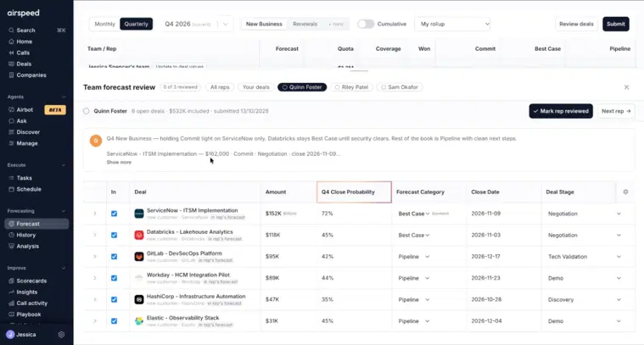Open forecasting History
The width and height of the screenshot is (644, 345).
click(x=22, y=235)
